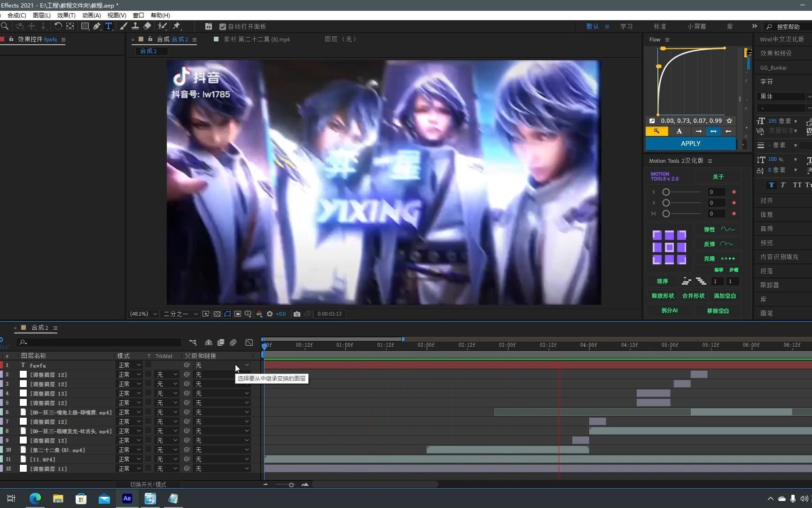The image size is (812, 508).
Task: Open the 动画(A) menu
Action: pos(92,16)
